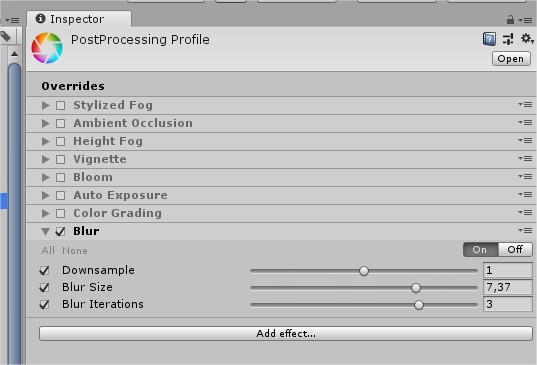This screenshot has height=365, width=537.
Task: Click the preset sliders icon
Action: coord(508,39)
